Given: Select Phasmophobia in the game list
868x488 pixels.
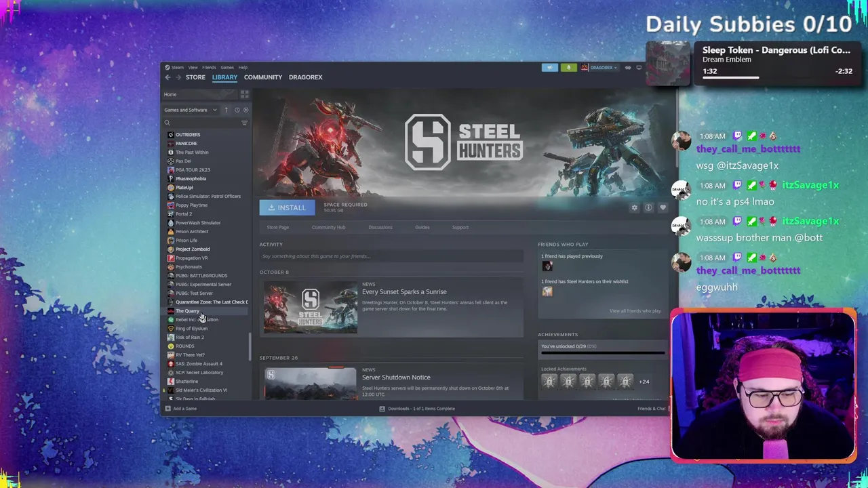Looking at the screenshot, I should 207,179.
